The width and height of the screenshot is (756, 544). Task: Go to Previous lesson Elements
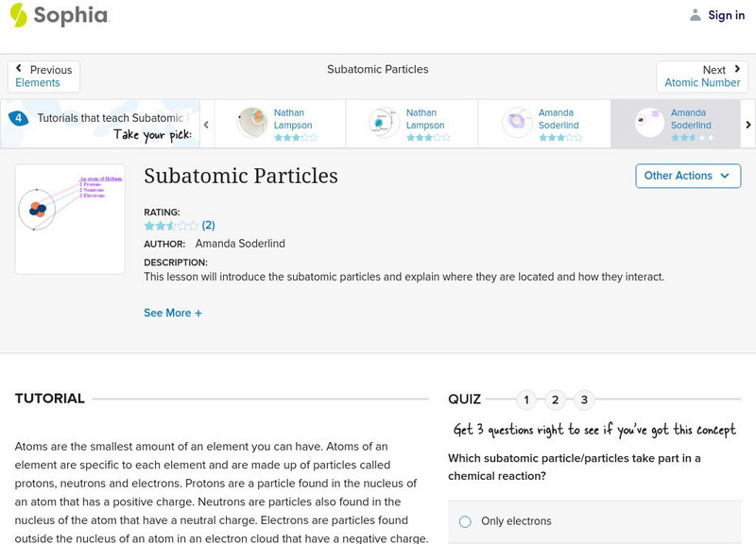click(x=43, y=76)
